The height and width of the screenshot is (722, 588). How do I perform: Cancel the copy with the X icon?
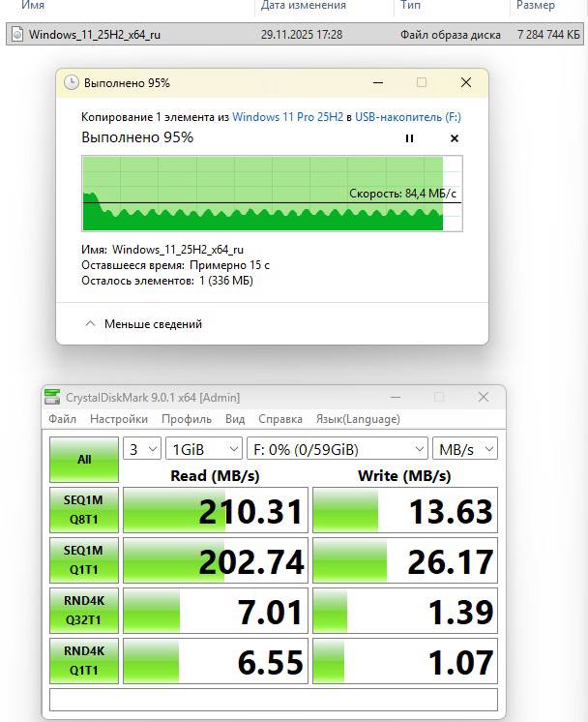pyautogui.click(x=454, y=138)
